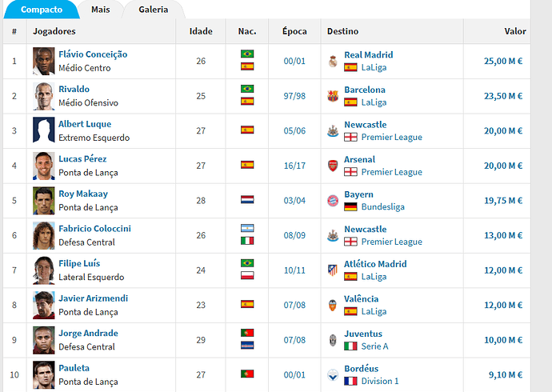The width and height of the screenshot is (552, 392).
Task: Click the 16/17 season link
Action: click(x=294, y=166)
